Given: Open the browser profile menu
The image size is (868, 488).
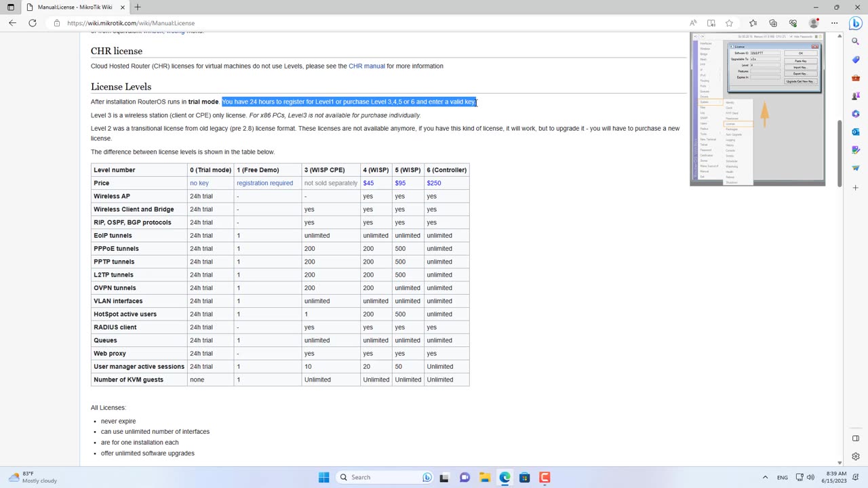Looking at the screenshot, I should [814, 23].
